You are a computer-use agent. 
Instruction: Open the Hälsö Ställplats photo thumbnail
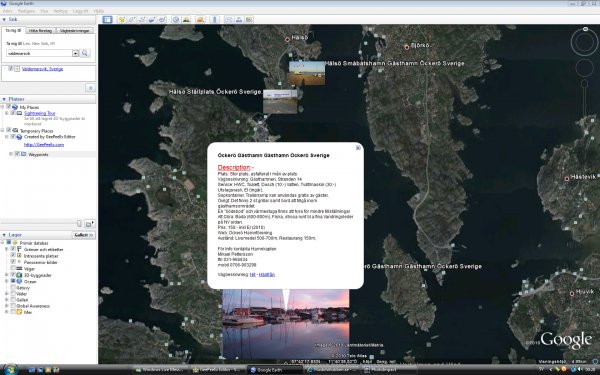(280, 101)
